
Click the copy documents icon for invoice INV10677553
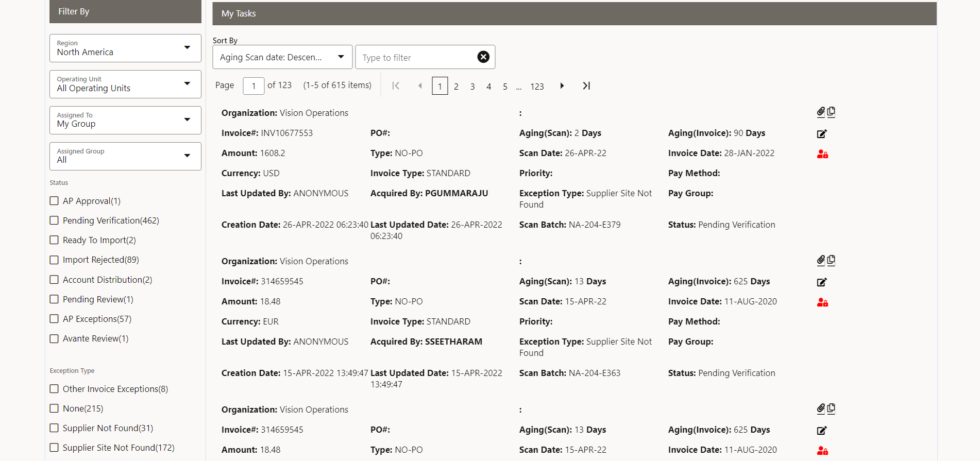click(x=831, y=112)
